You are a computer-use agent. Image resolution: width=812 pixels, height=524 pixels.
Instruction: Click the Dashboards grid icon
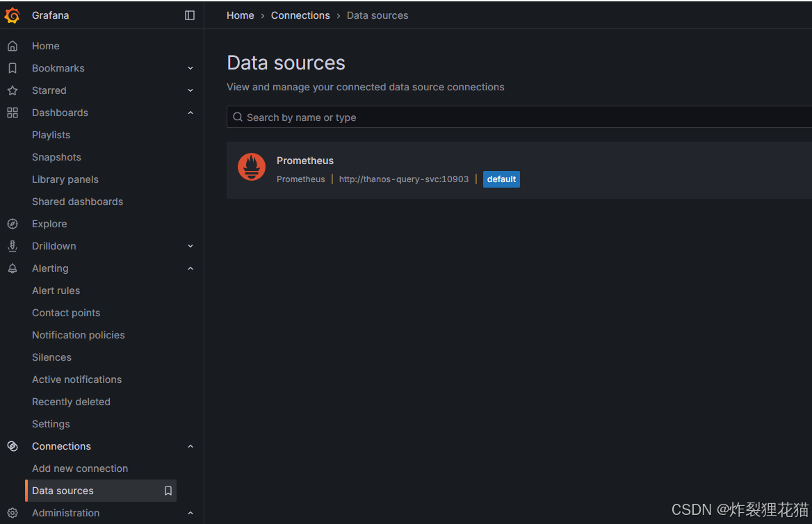pyautogui.click(x=13, y=113)
